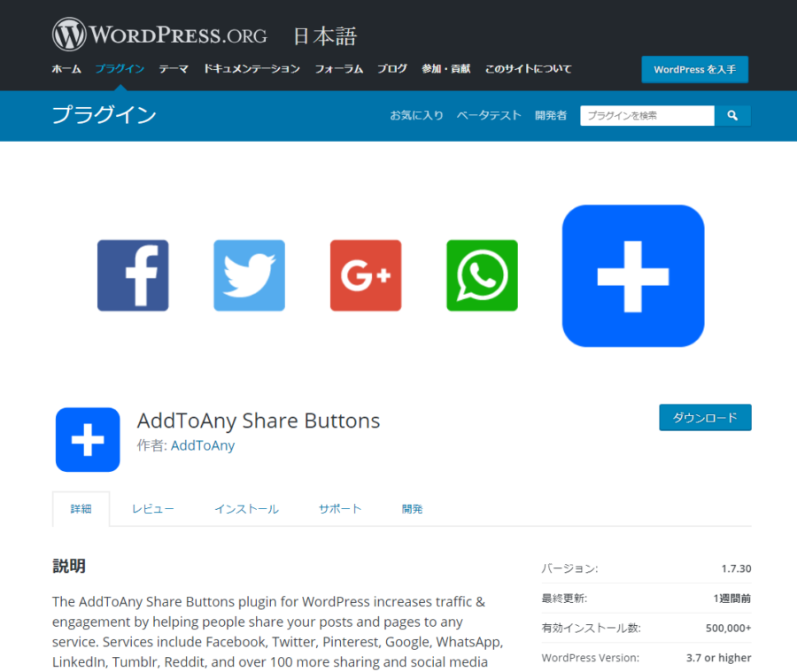Select the サポート tab

point(340,508)
